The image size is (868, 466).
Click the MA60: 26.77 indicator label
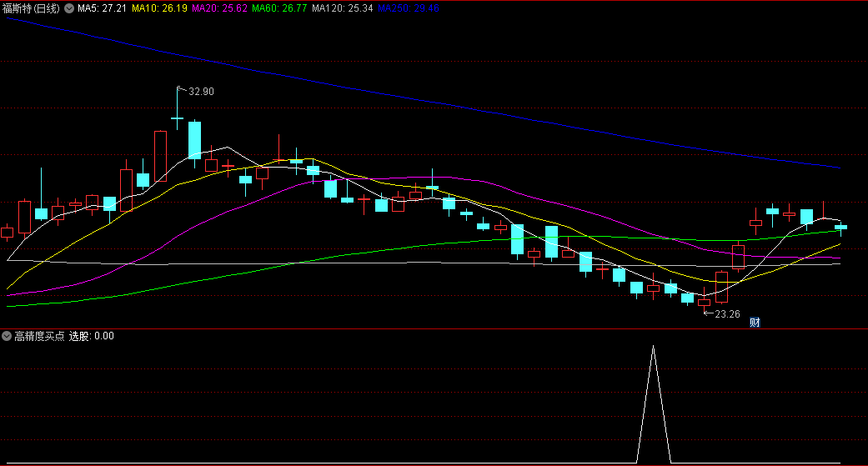tap(279, 8)
